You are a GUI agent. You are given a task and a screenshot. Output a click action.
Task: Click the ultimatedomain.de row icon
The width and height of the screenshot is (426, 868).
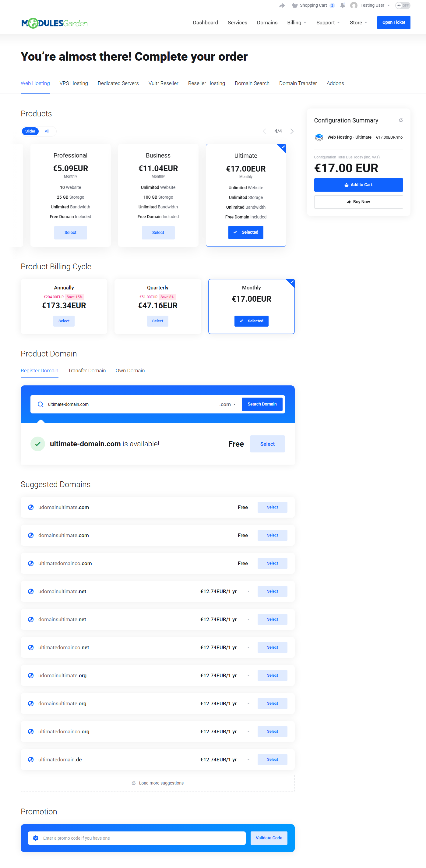pos(31,760)
